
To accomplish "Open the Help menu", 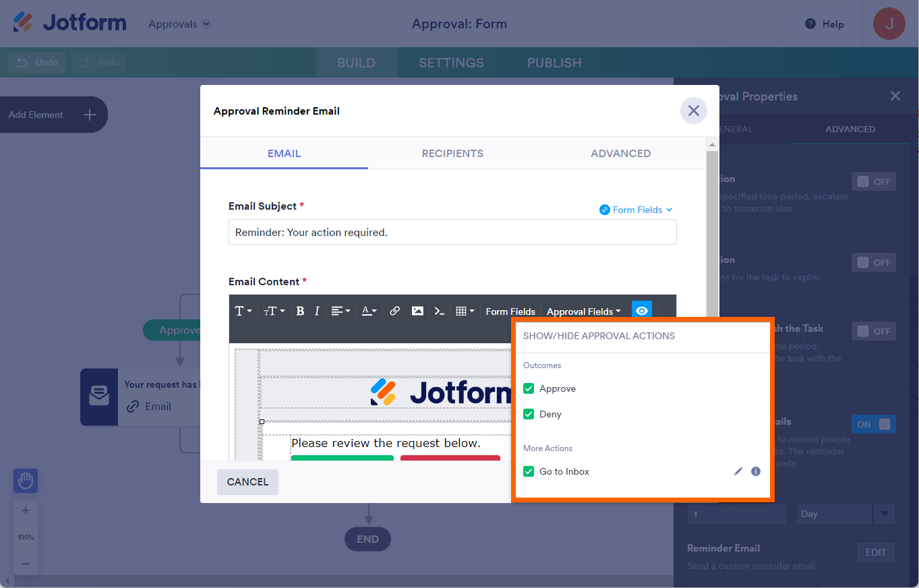I will 824,24.
